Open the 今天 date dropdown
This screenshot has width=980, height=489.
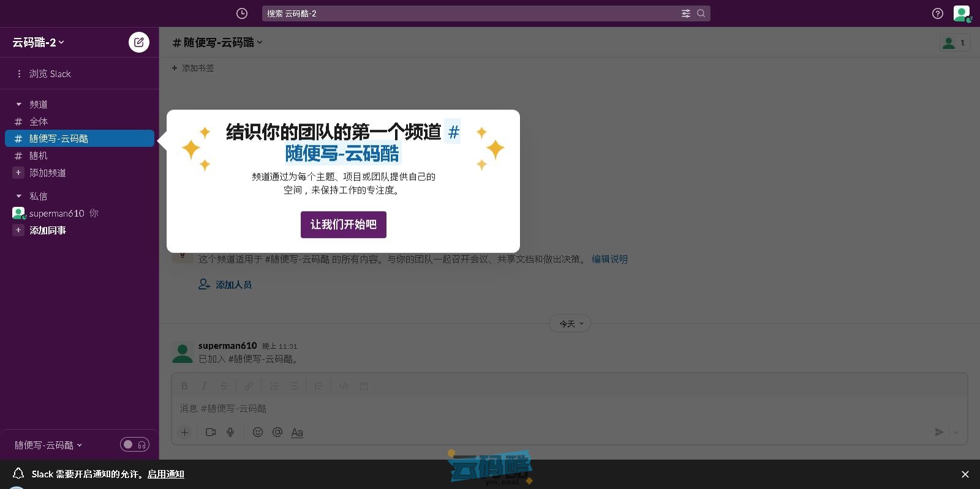(x=570, y=324)
